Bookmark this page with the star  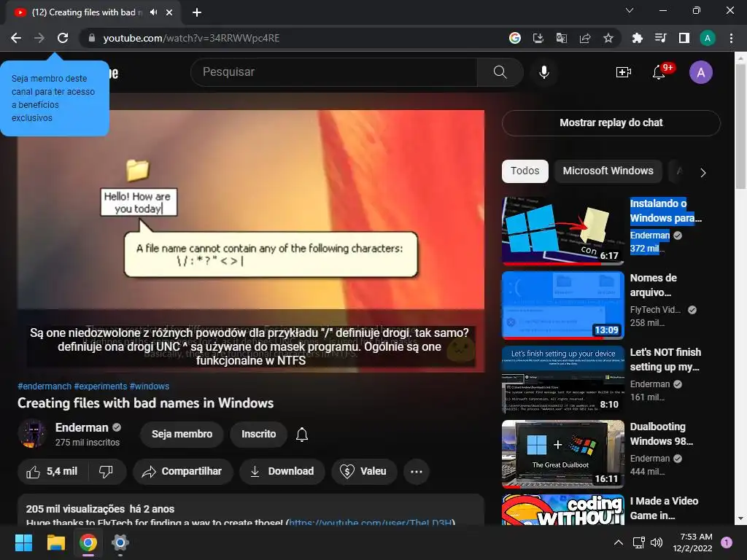pyautogui.click(x=608, y=38)
